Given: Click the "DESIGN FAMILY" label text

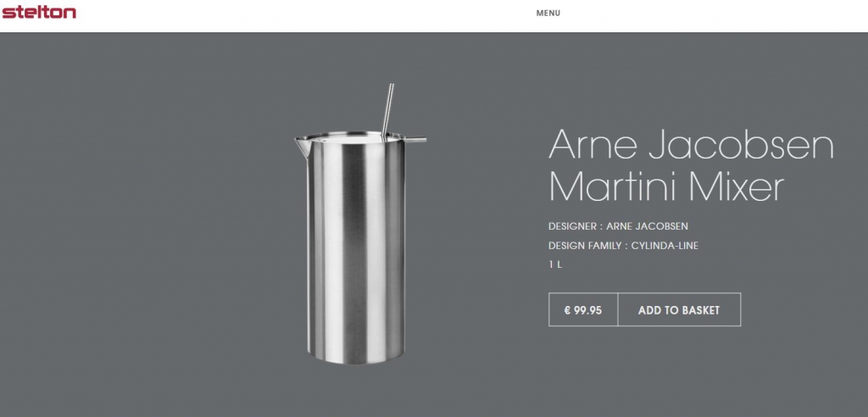Looking at the screenshot, I should click(585, 246).
